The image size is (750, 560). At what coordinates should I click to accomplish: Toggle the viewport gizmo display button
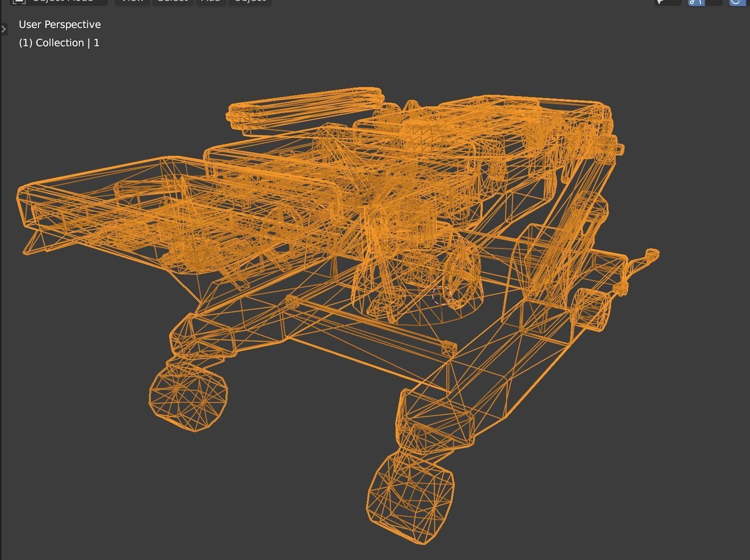click(x=696, y=2)
